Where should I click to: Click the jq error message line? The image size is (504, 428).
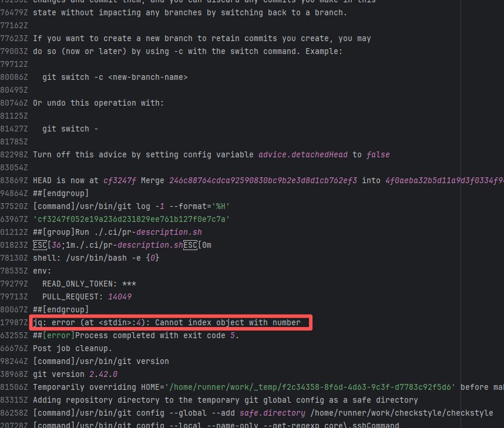(167, 322)
